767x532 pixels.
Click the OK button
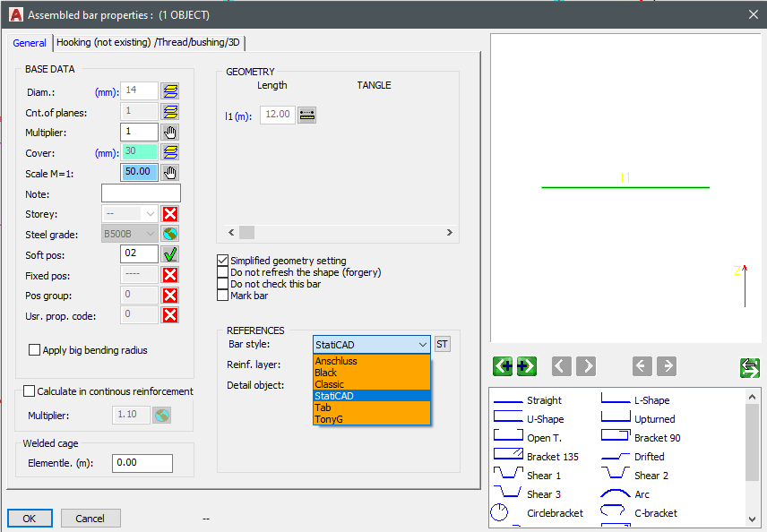click(30, 519)
